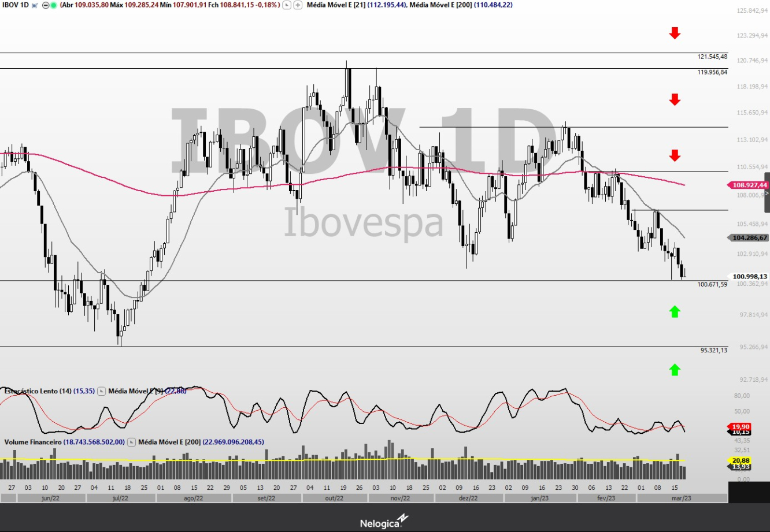The height and width of the screenshot is (532, 770).
Task: Click the gray 104.286,67 price tag
Action: (x=749, y=237)
